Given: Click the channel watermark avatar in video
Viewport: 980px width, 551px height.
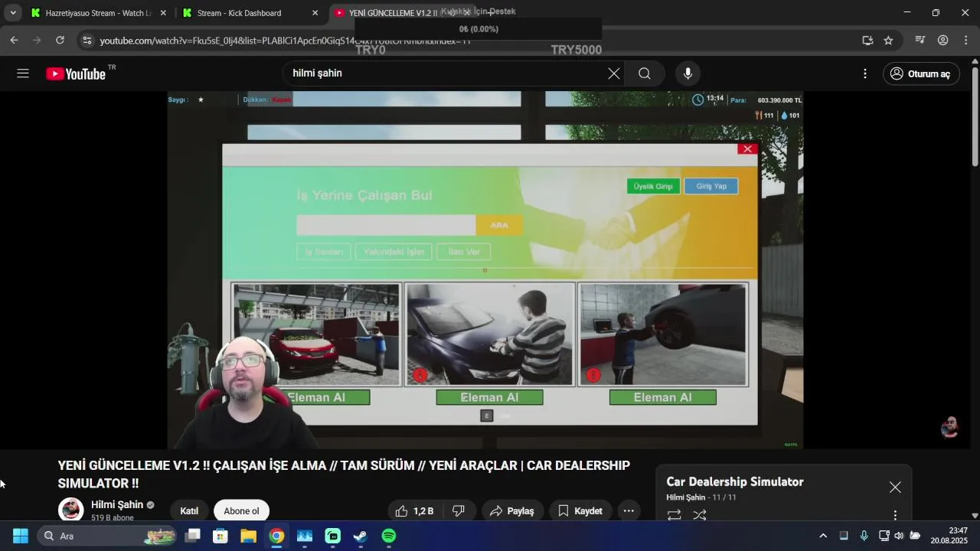Looking at the screenshot, I should coord(949,427).
